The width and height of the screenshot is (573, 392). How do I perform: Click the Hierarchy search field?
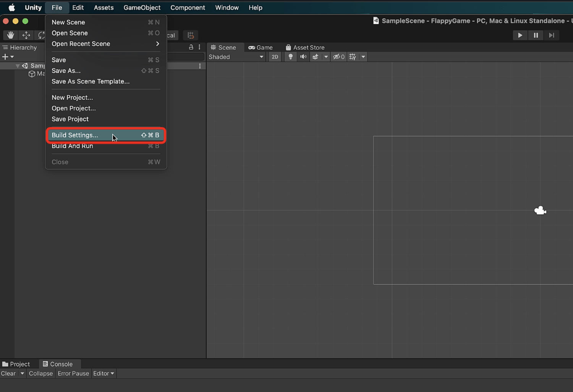[x=186, y=57]
